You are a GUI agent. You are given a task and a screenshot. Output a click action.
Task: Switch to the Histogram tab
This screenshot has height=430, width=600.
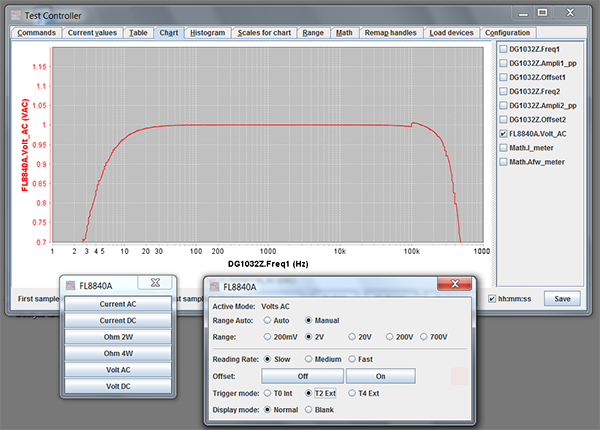click(207, 33)
